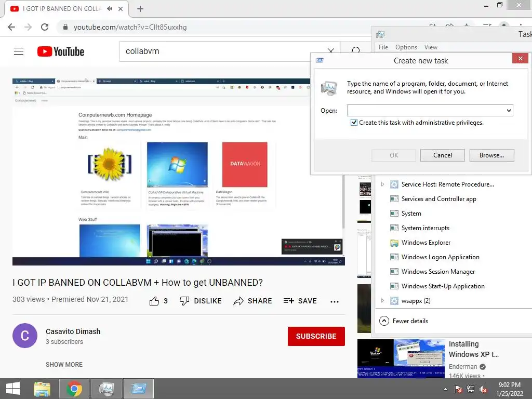Collapse Task Manager with Fewer details

pyautogui.click(x=403, y=321)
